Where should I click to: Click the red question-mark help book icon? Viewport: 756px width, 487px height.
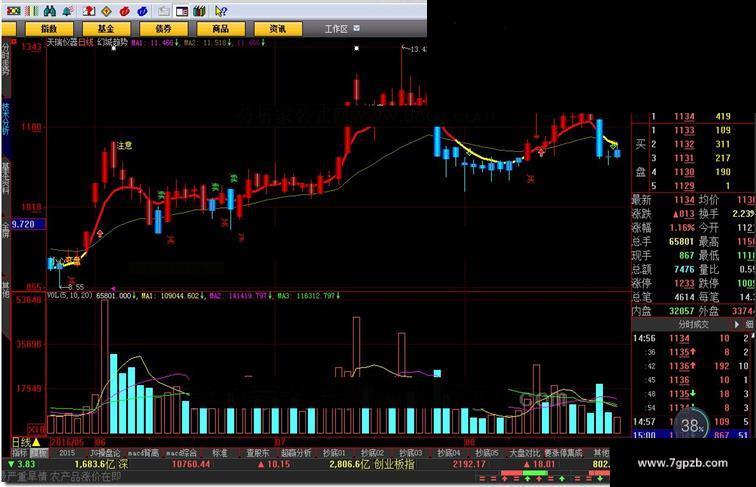[88, 11]
